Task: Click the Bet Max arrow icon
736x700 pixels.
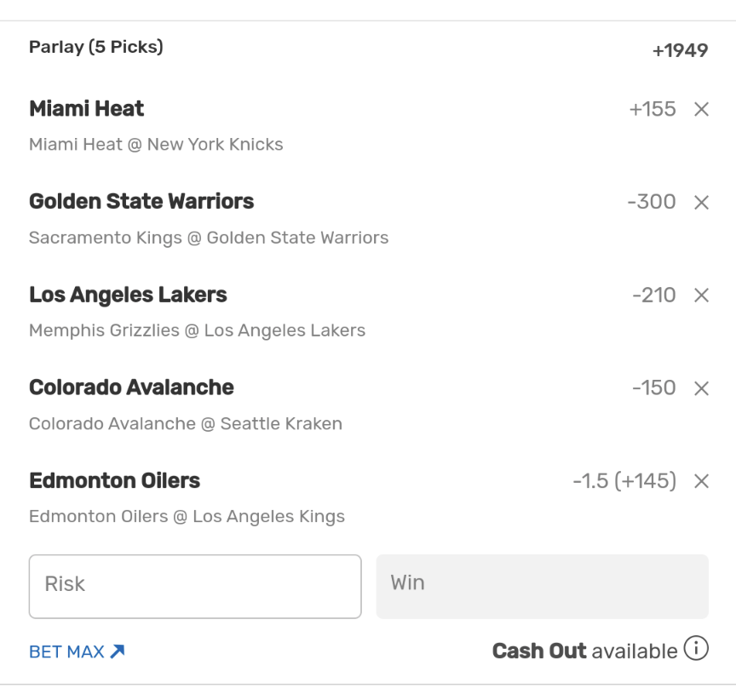Action: coord(118,651)
